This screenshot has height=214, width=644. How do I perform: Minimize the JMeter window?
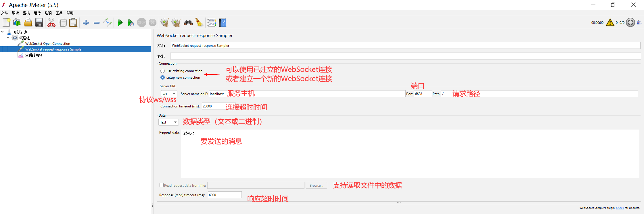(593, 5)
